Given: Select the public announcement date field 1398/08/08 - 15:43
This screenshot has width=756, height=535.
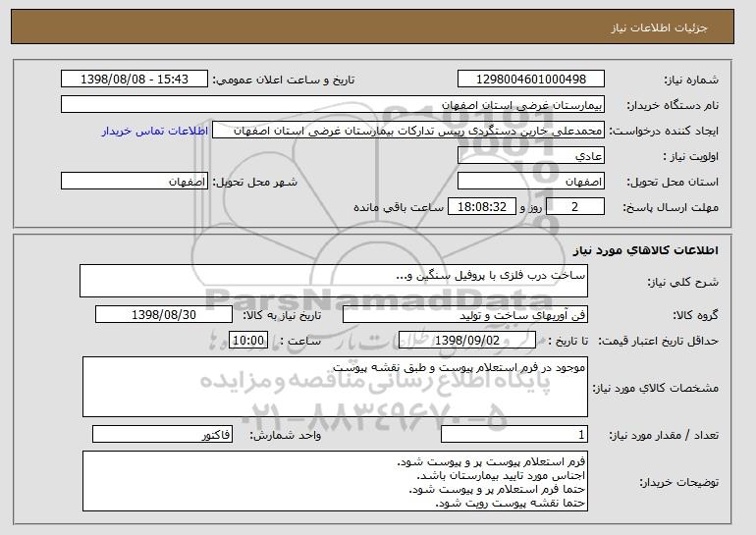Looking at the screenshot, I should coord(135,80).
